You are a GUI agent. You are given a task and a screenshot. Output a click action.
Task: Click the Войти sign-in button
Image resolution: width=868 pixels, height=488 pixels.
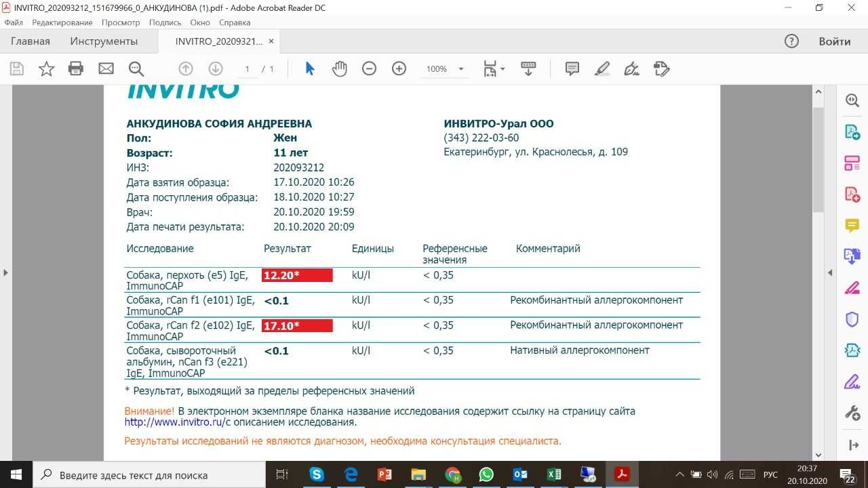[x=834, y=41]
